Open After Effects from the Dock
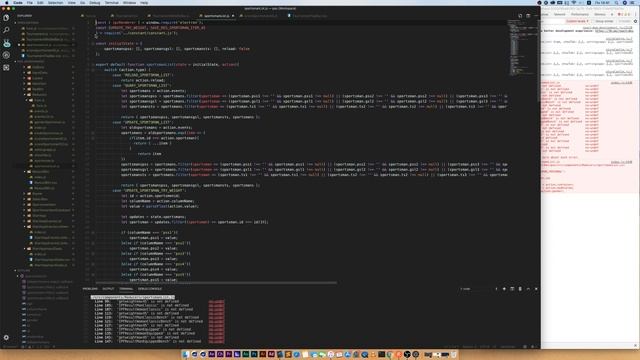Image resolution: width=640 pixels, height=360 pixels. pos(211,354)
